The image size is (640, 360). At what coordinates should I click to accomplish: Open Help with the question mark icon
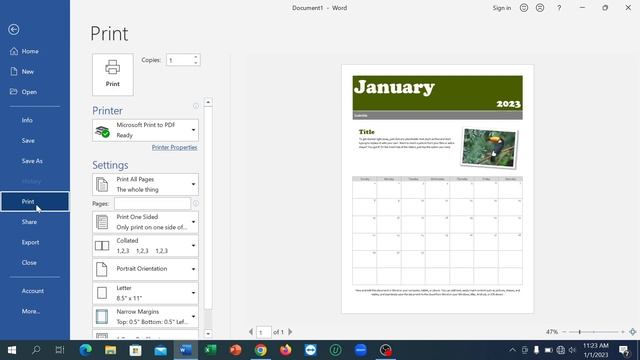pyautogui.click(x=559, y=8)
